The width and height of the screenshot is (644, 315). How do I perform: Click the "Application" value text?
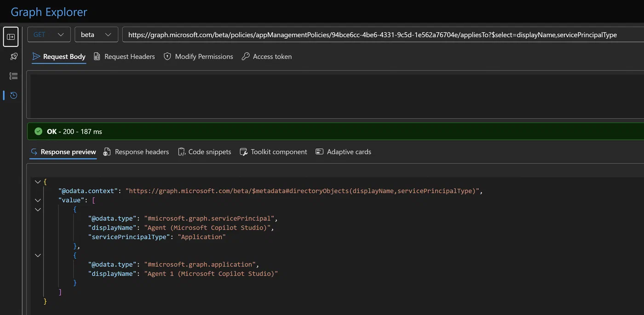(x=201, y=237)
